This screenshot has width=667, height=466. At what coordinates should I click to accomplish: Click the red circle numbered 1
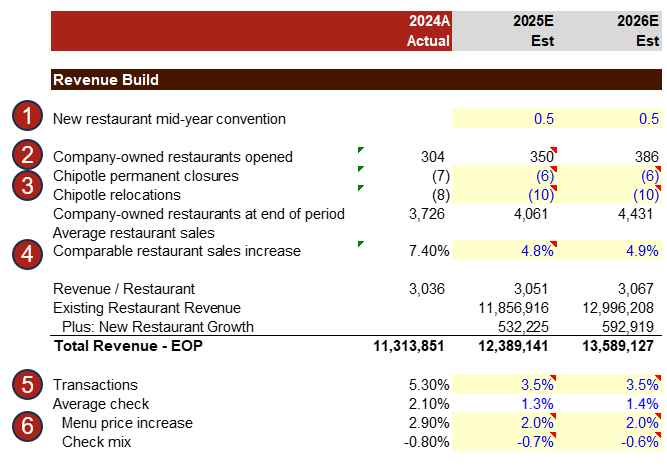coord(28,118)
